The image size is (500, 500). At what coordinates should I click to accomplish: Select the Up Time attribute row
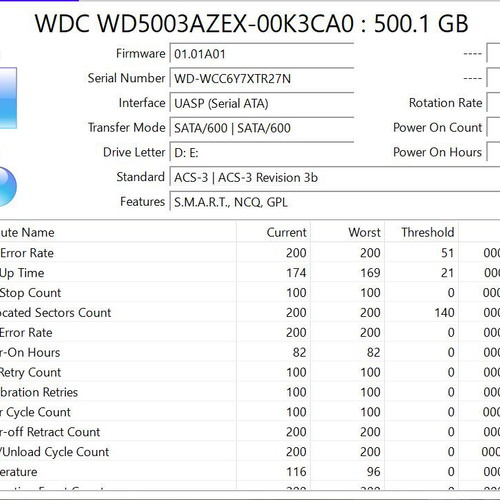pos(250,273)
